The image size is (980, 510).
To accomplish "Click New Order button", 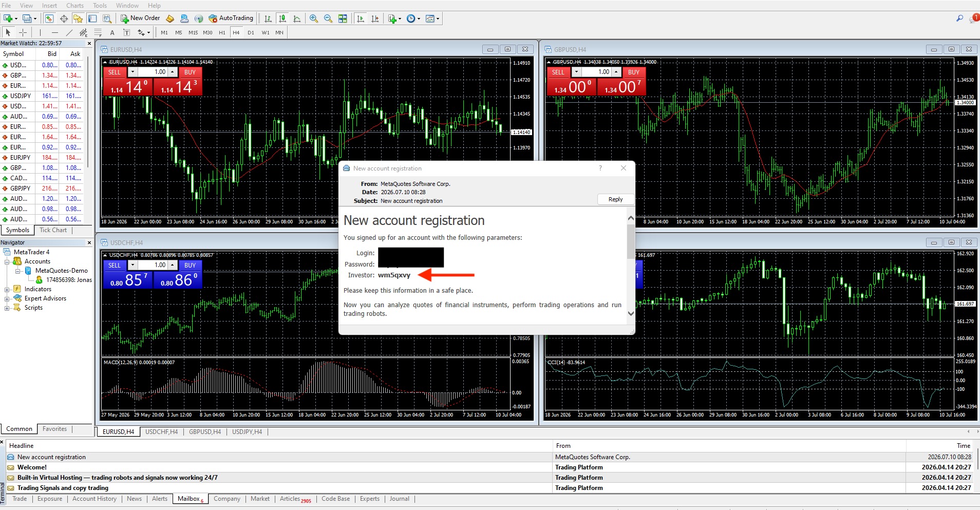I will tap(140, 18).
